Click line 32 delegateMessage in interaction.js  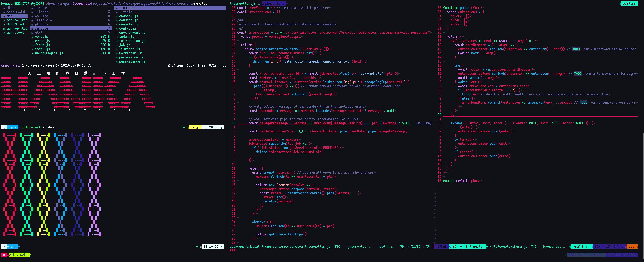pos(274,123)
